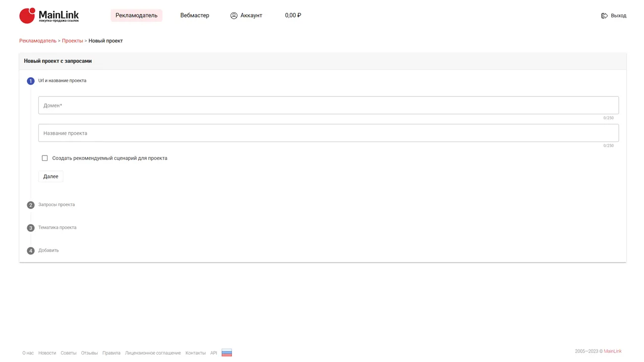
Task: Expand the 'Добавить' step
Action: 49,251
